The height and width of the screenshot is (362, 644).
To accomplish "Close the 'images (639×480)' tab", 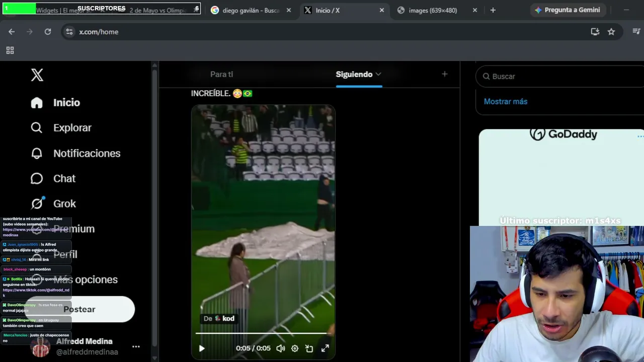I will pyautogui.click(x=475, y=10).
